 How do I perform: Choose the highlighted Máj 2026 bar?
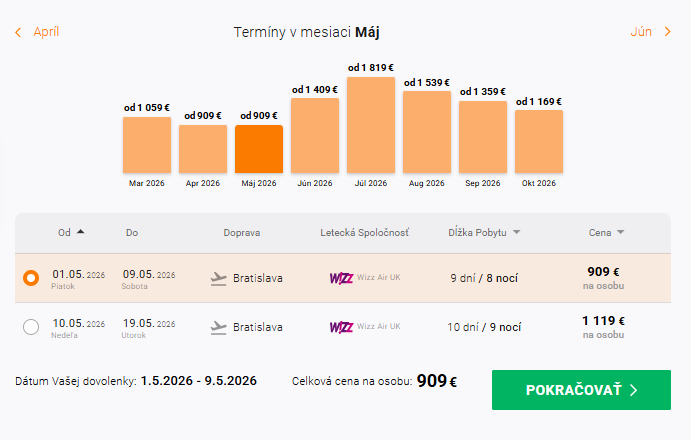point(259,149)
